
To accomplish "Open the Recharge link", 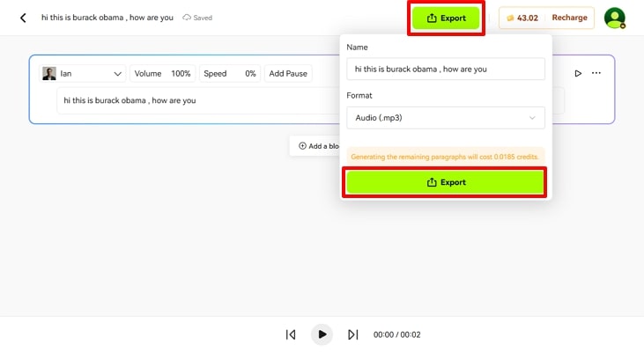I will pyautogui.click(x=569, y=18).
